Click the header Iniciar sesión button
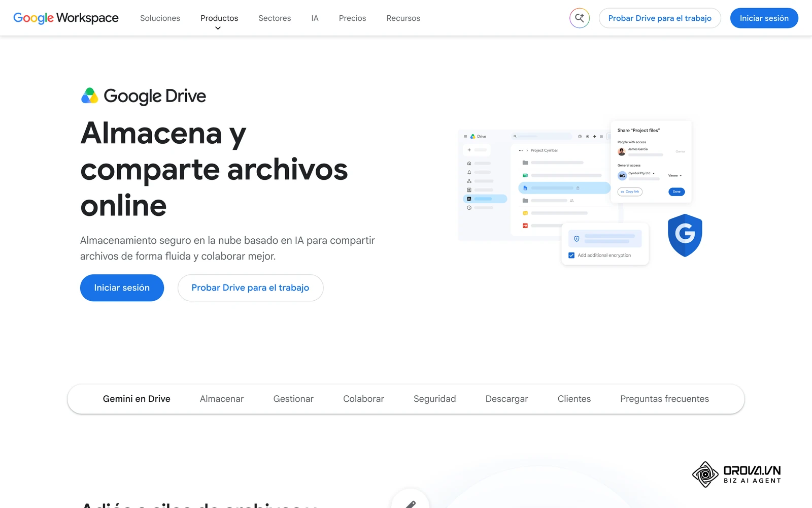Viewport: 812px width, 508px height. 764,18
